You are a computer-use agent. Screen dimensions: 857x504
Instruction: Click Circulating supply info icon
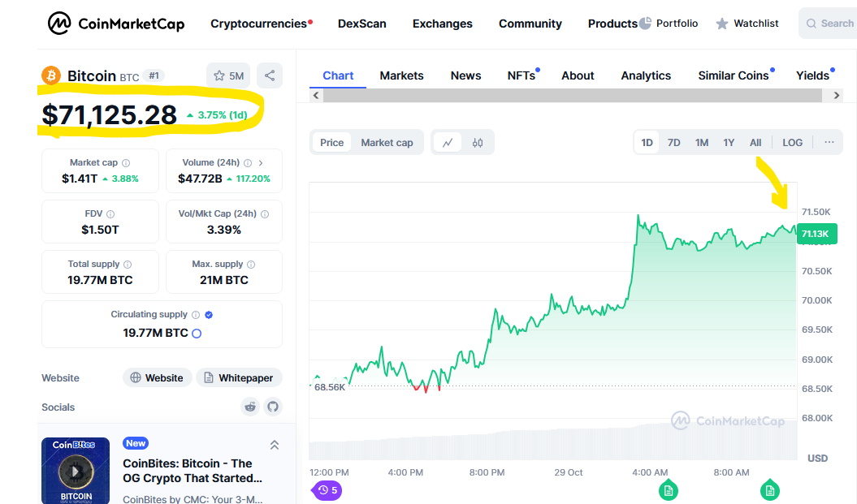(196, 315)
